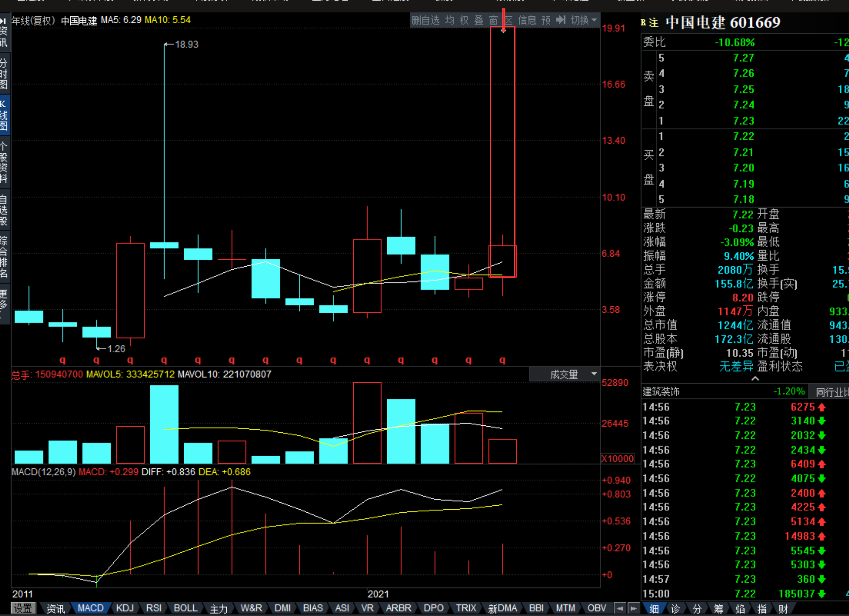Toggle the 信息 info markers button

[527, 20]
